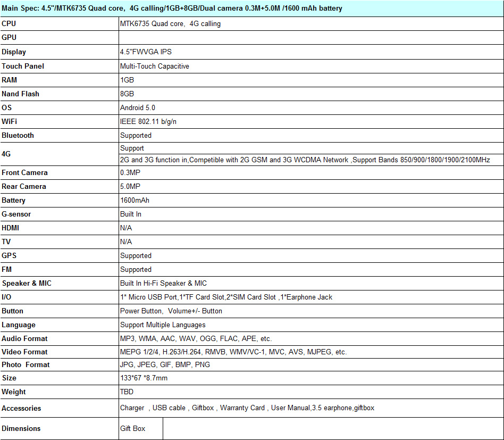The image size is (504, 440).
Task: Select the MEPG 1/2/4 video formats value
Action: pyautogui.click(x=311, y=352)
